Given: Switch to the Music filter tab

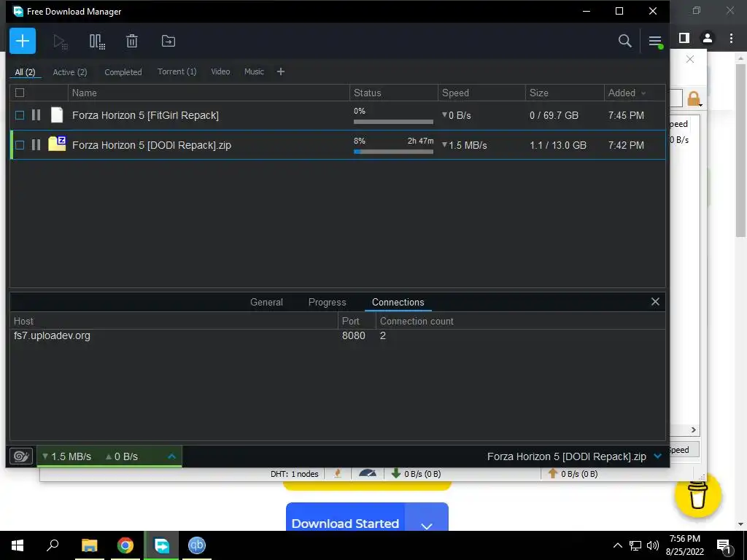Looking at the screenshot, I should tap(254, 71).
